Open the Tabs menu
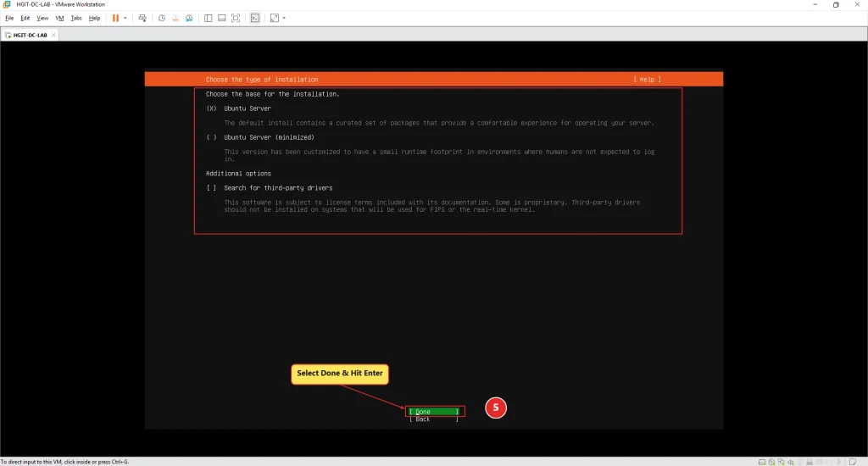 point(76,18)
